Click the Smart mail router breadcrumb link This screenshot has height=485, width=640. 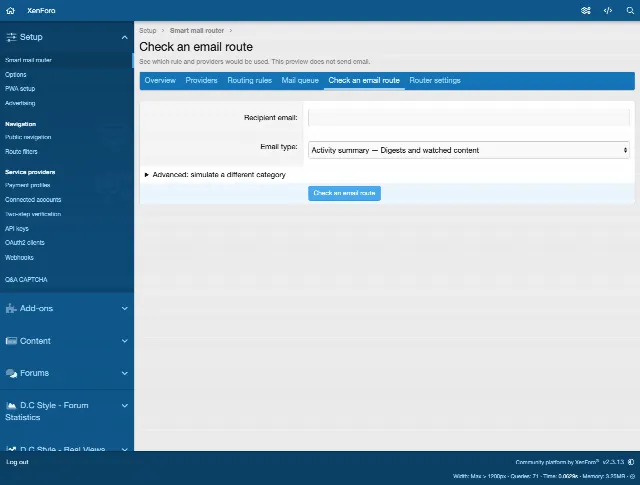(x=197, y=31)
